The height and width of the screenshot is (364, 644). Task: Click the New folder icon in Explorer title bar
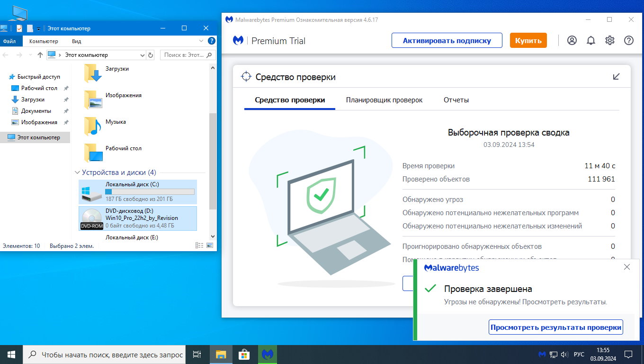(x=30, y=28)
